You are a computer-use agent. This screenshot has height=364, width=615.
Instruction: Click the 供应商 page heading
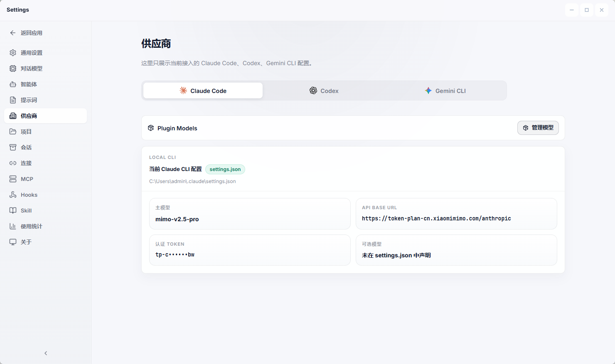(156, 44)
